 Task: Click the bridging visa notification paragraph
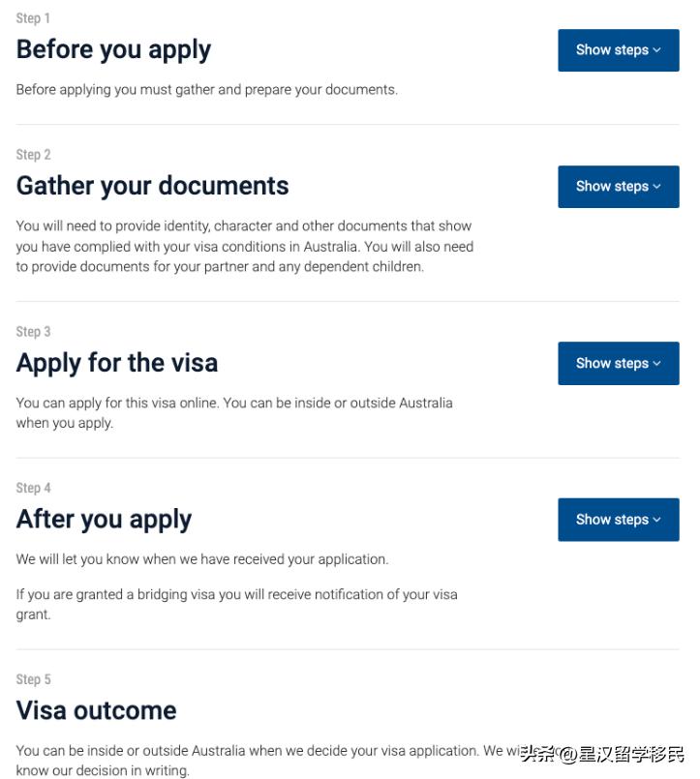coord(236,604)
